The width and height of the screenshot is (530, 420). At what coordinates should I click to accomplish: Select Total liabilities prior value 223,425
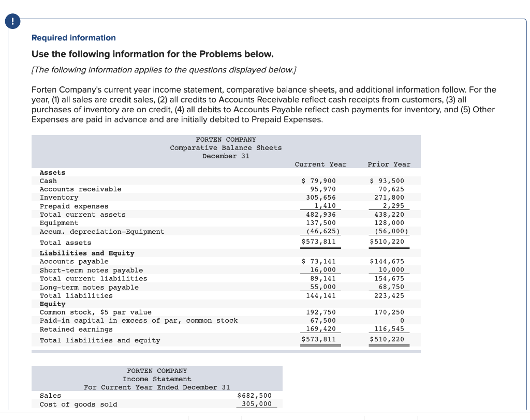coord(389,296)
